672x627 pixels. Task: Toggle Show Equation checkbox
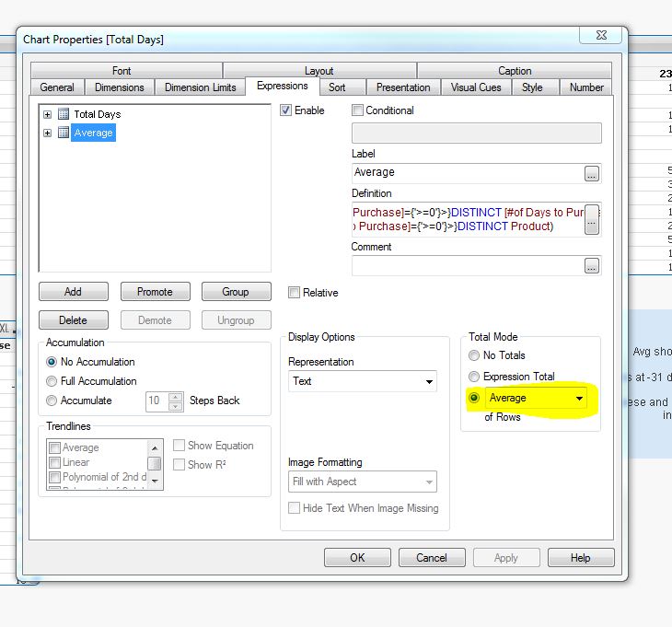coord(179,445)
